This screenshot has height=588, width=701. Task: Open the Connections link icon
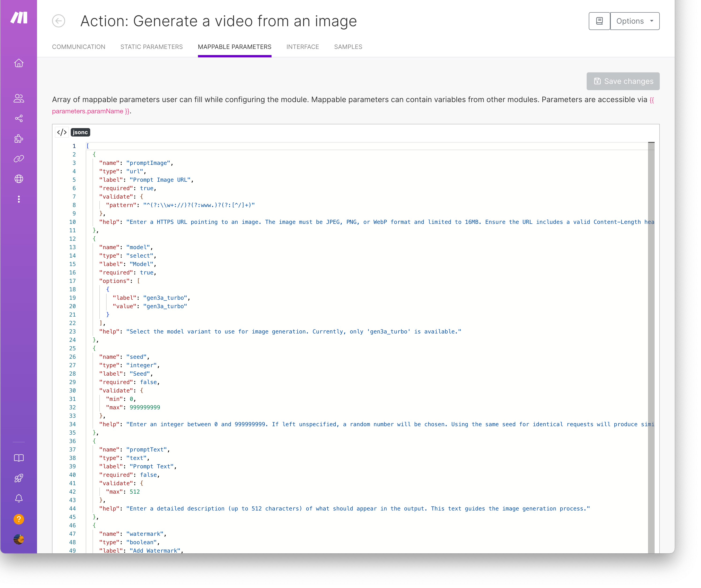(x=19, y=159)
